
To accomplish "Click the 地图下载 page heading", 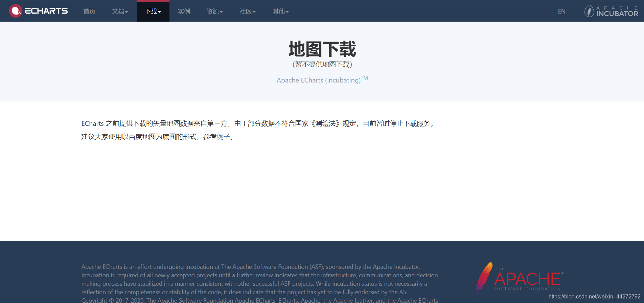I will (322, 49).
